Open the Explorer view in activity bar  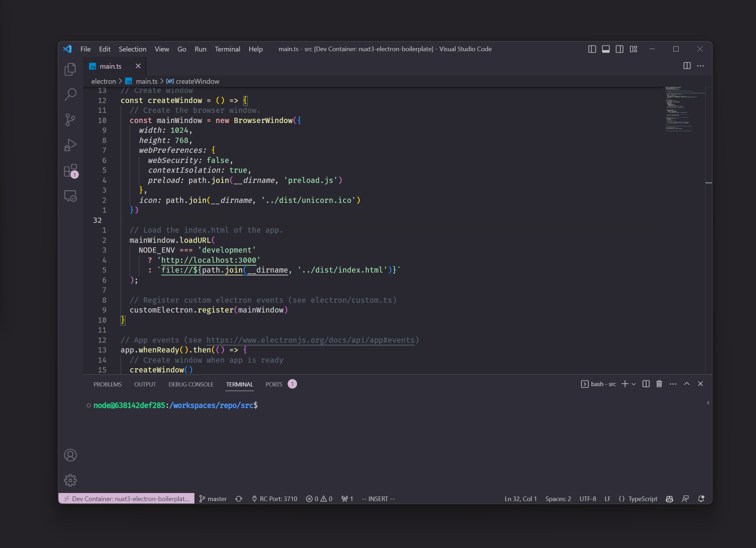(x=70, y=69)
